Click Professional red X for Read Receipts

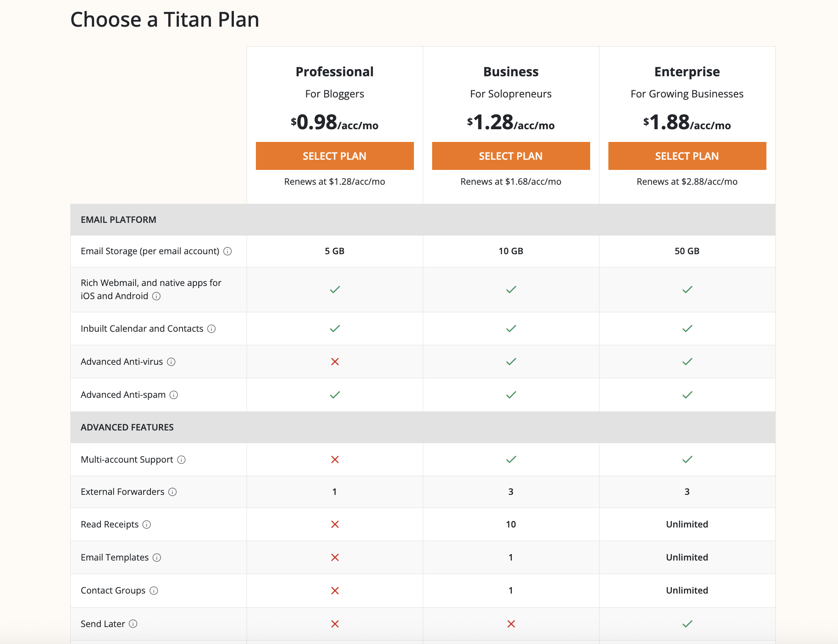coord(335,525)
